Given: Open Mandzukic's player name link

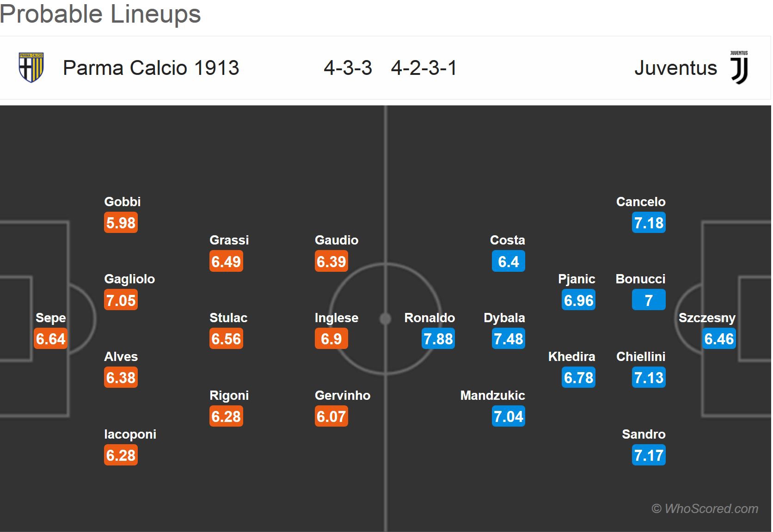Looking at the screenshot, I should [x=492, y=396].
